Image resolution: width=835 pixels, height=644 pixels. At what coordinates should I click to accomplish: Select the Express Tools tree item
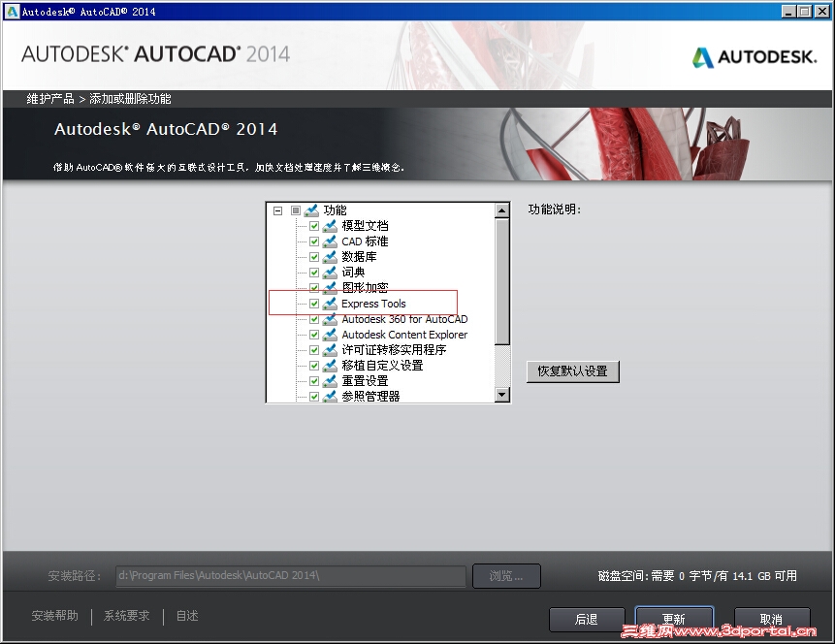pos(373,304)
